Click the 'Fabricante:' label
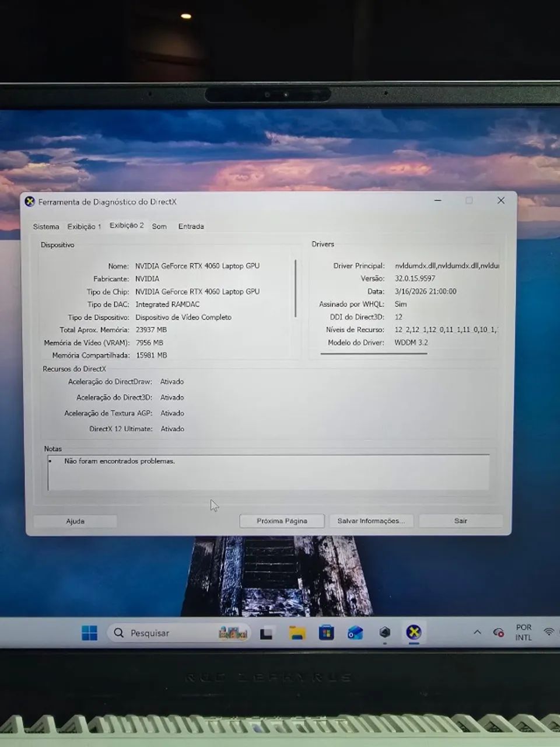Viewport: 560px width, 747px height. coord(111,279)
